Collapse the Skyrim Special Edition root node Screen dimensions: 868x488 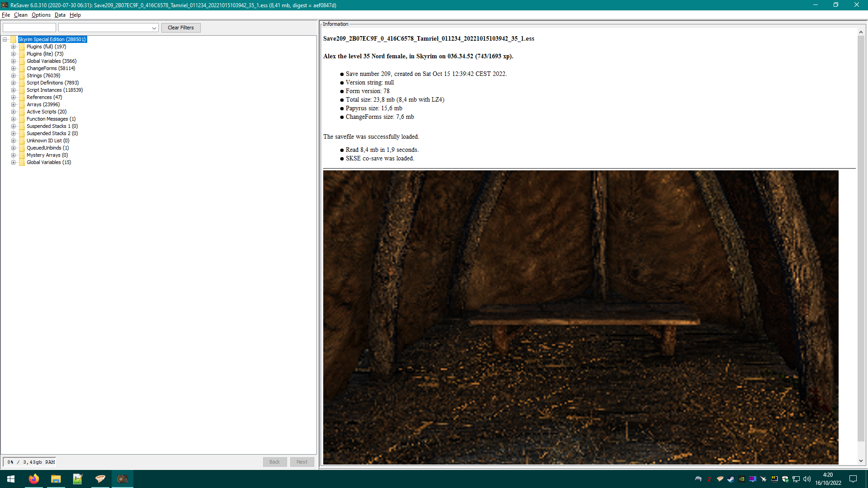5,39
